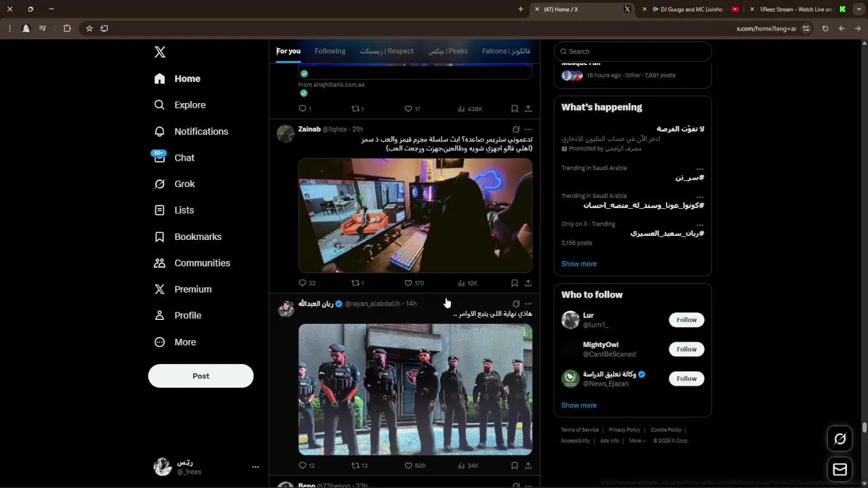Open the Privacy Policy link
This screenshot has height=488, width=868.
coord(625,430)
